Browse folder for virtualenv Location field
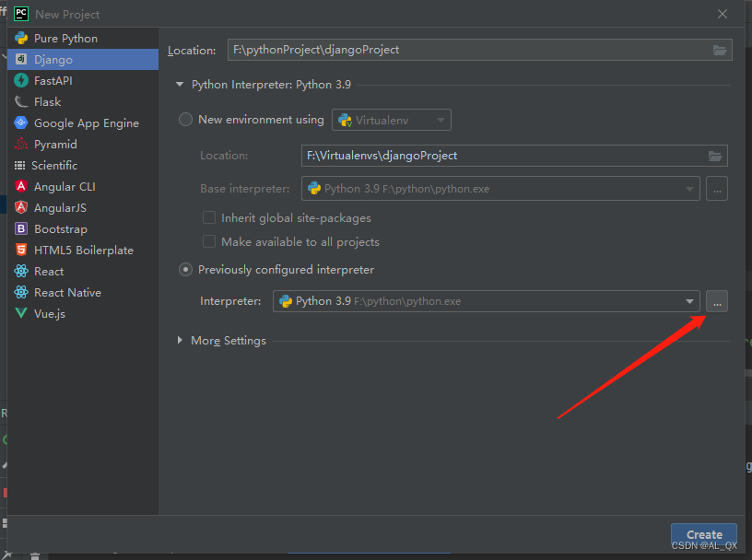 click(x=715, y=156)
